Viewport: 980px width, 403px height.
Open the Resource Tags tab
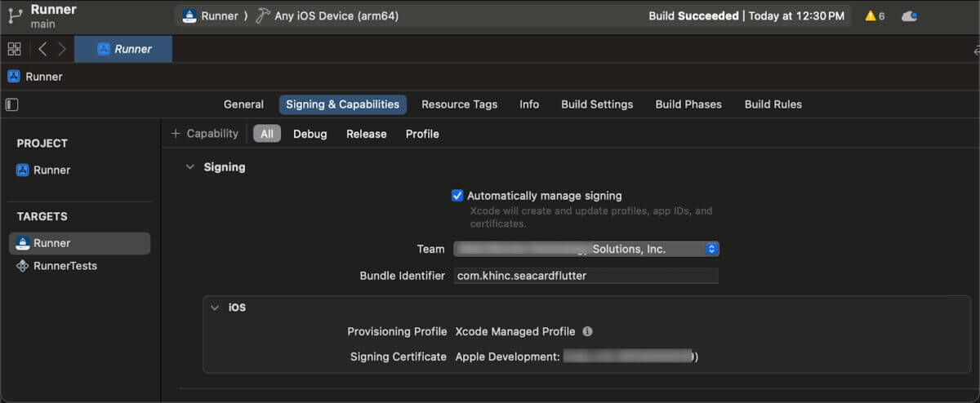(459, 104)
